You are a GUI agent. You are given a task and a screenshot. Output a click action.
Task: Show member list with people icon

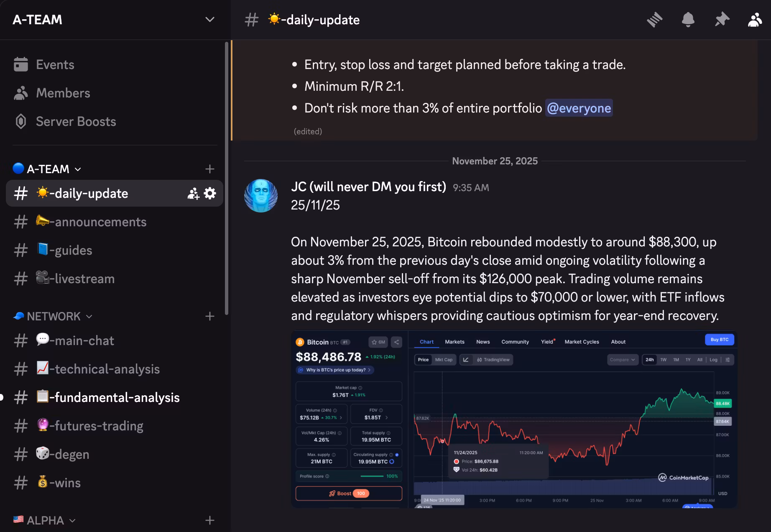pyautogui.click(x=755, y=20)
